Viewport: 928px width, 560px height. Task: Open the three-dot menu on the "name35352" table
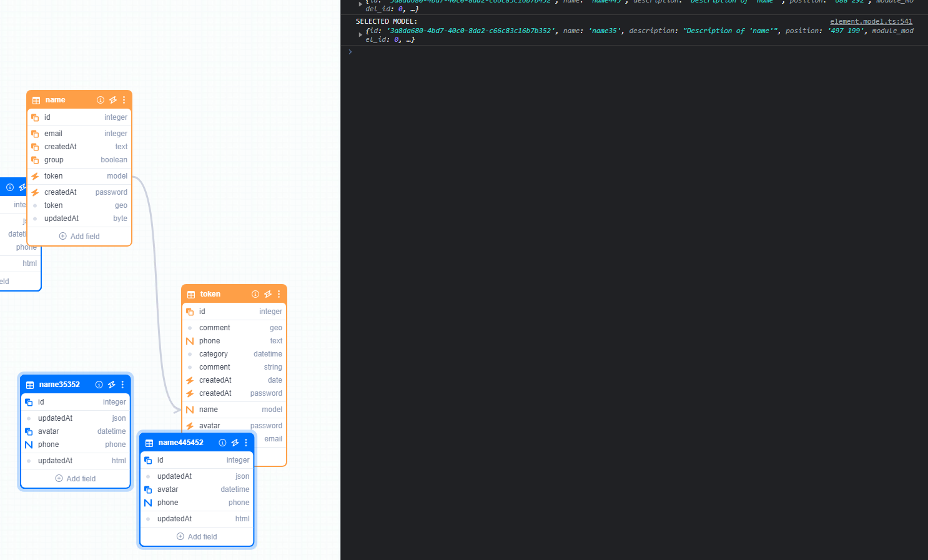[x=122, y=385]
